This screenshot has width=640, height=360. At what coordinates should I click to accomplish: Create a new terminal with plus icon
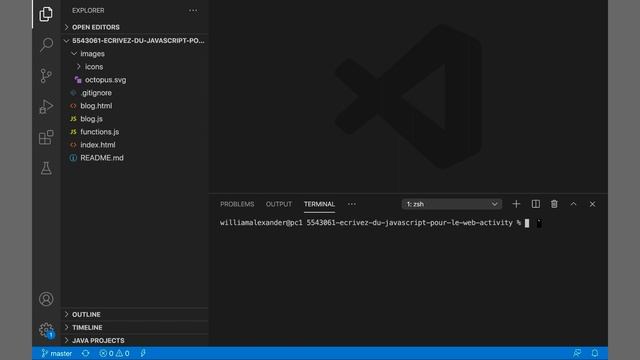click(x=516, y=204)
